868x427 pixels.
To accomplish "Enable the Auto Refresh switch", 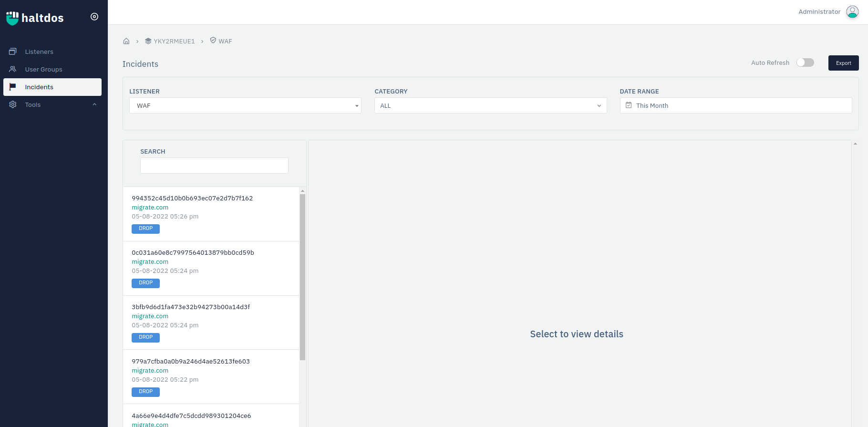I will click(806, 62).
